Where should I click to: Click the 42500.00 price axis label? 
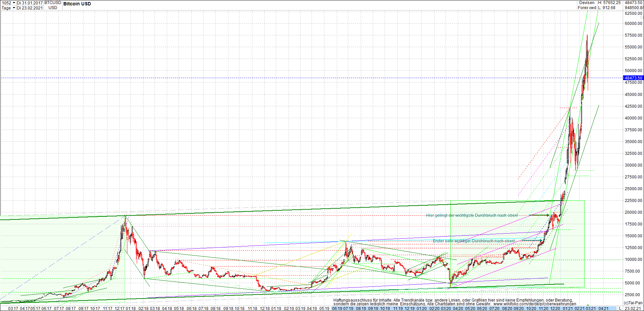(x=633, y=106)
